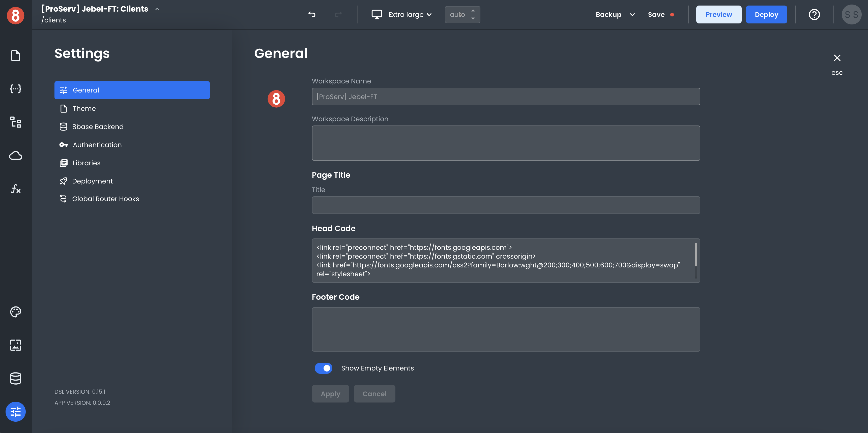Open the State curly-braces icon in sidebar

coord(15,88)
